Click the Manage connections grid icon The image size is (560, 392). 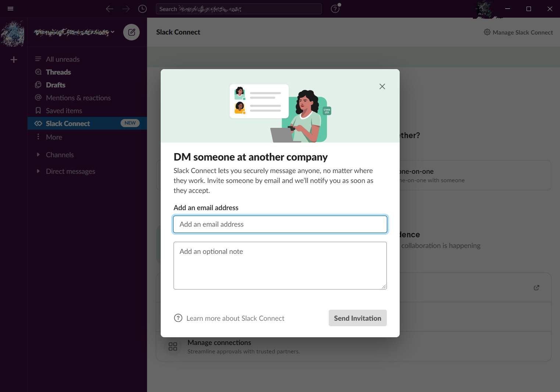(x=173, y=346)
